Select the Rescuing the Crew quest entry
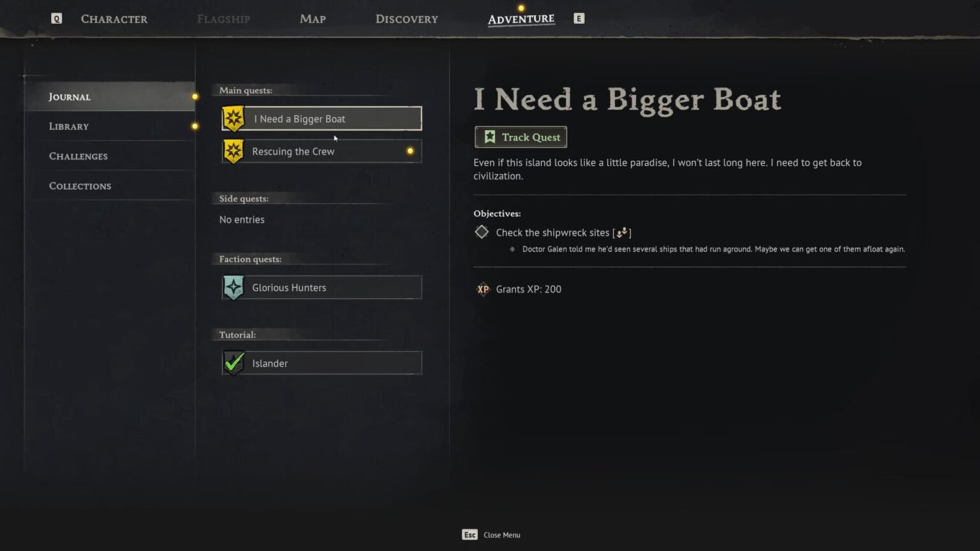Image resolution: width=980 pixels, height=551 pixels. click(x=322, y=151)
